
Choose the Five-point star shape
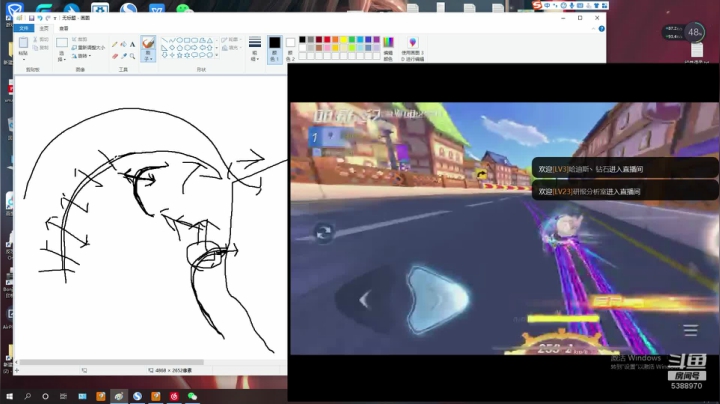[x=180, y=55]
